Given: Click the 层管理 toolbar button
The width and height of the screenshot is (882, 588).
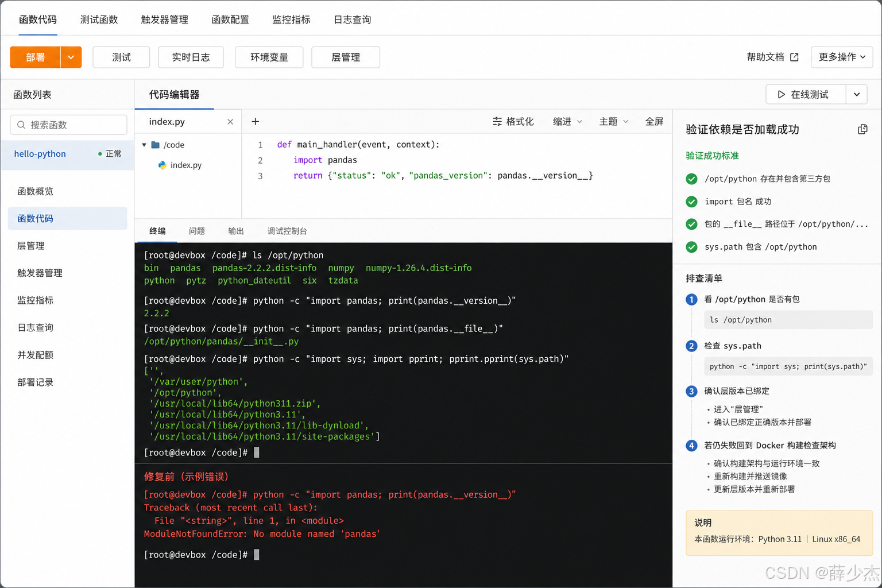Looking at the screenshot, I should click(346, 57).
